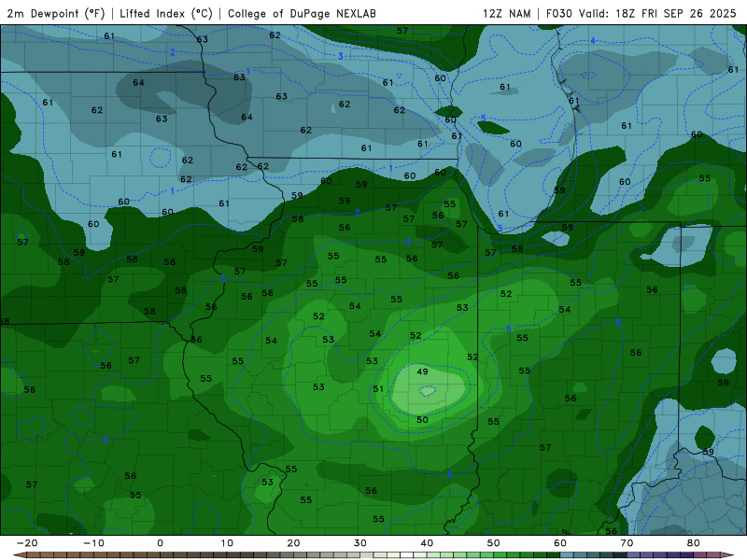This screenshot has width=747, height=560.
Task: Click the 49 dewpoint minimum value
Action: tap(422, 371)
